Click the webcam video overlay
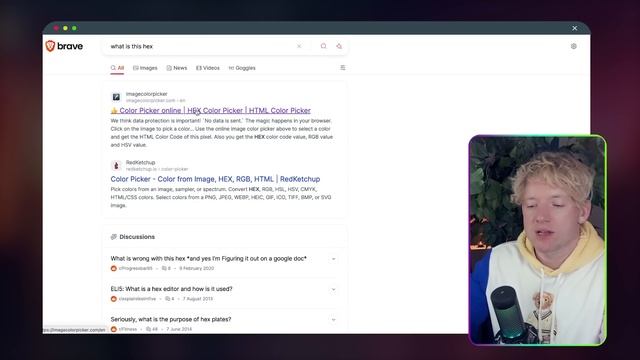This screenshot has width=640, height=360. pyautogui.click(x=537, y=240)
